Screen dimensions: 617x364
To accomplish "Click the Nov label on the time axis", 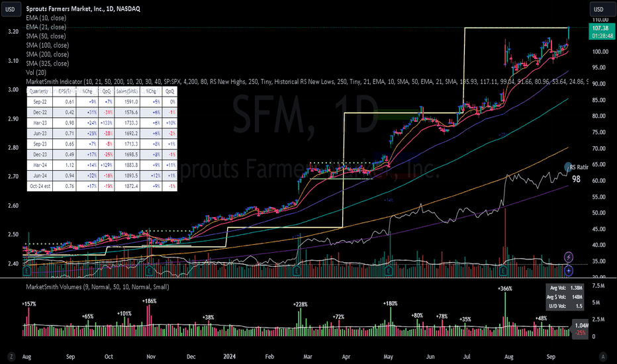I will pos(151,357).
